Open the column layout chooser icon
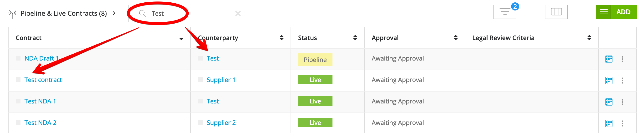The height and width of the screenshot is (133, 644). coord(556,12)
